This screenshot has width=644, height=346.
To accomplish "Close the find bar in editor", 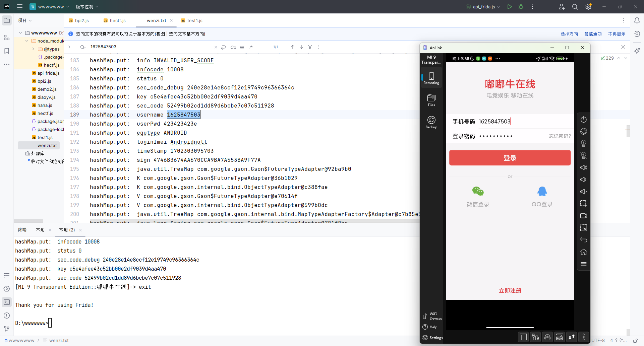I will pyautogui.click(x=623, y=47).
